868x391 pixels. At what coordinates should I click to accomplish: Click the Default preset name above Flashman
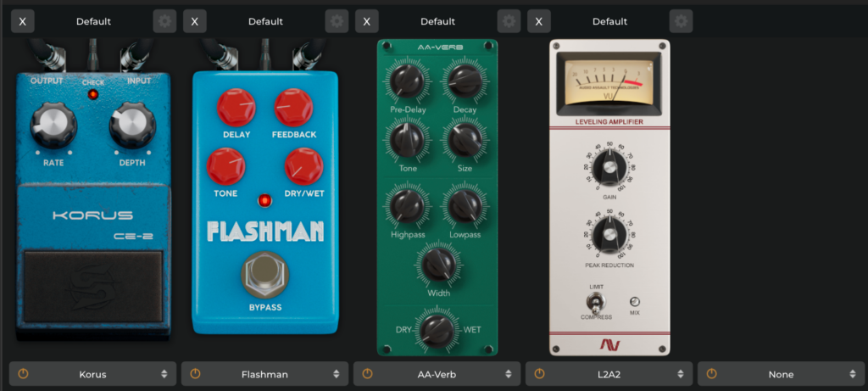point(265,21)
